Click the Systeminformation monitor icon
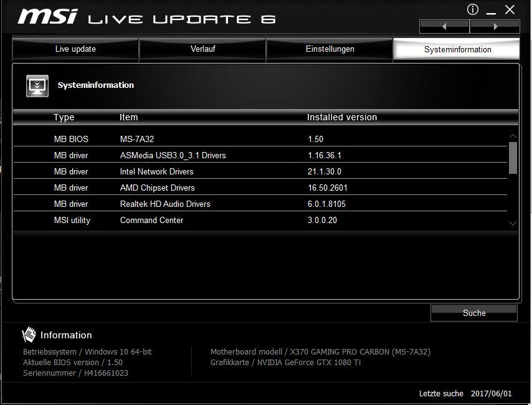Image resolution: width=532 pixels, height=405 pixels. (37, 86)
